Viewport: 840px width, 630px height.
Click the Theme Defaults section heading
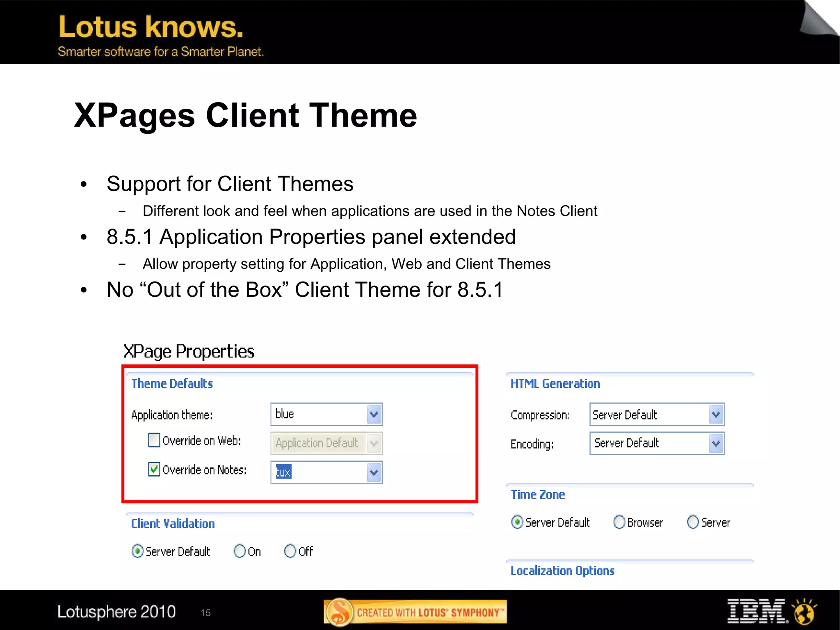point(172,383)
